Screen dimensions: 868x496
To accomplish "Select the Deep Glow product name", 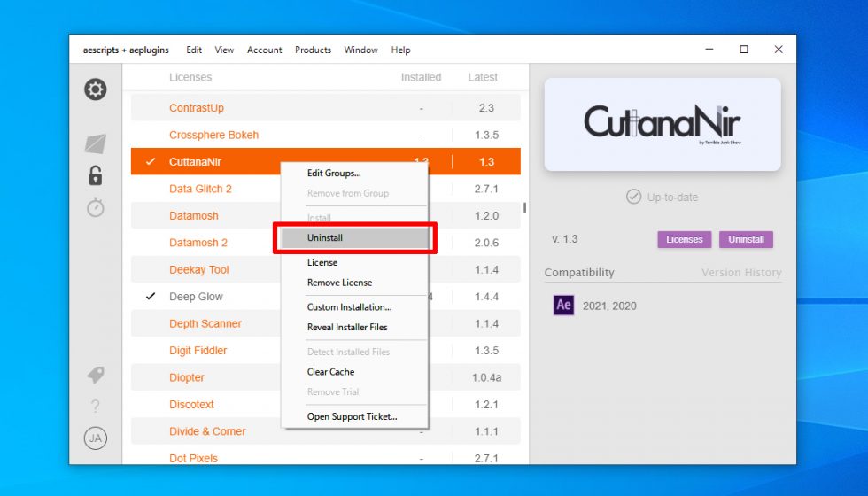I will 196,297.
